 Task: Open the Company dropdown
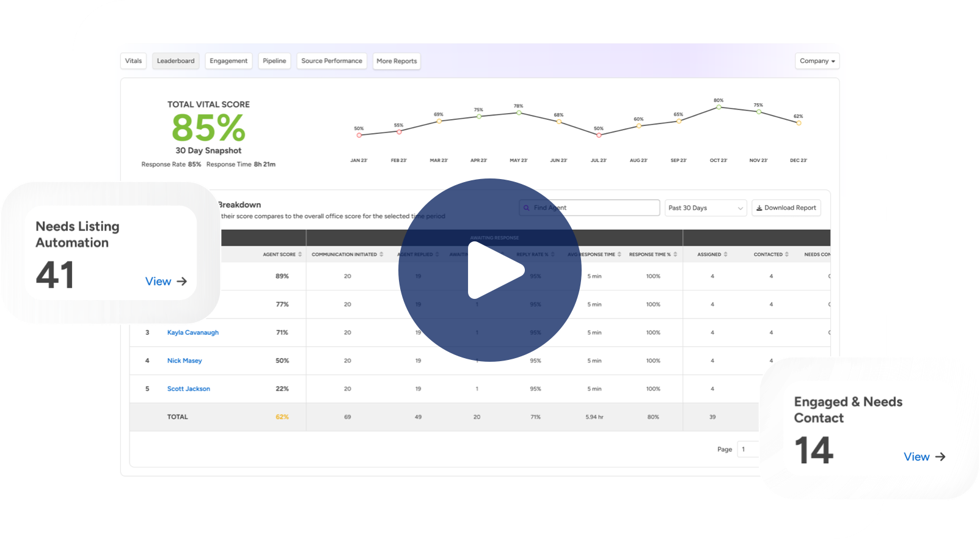point(817,61)
